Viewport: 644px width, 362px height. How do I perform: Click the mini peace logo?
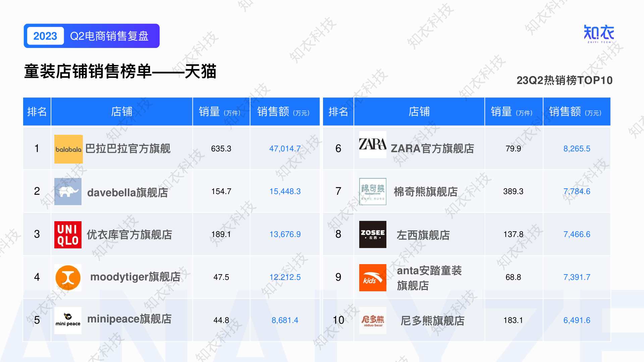[x=68, y=320]
